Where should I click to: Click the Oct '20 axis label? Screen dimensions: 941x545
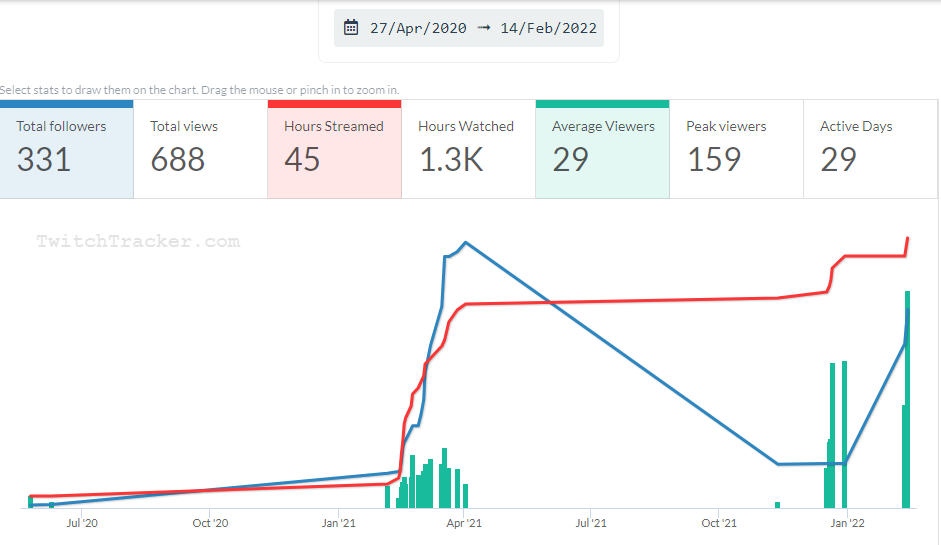click(x=210, y=522)
